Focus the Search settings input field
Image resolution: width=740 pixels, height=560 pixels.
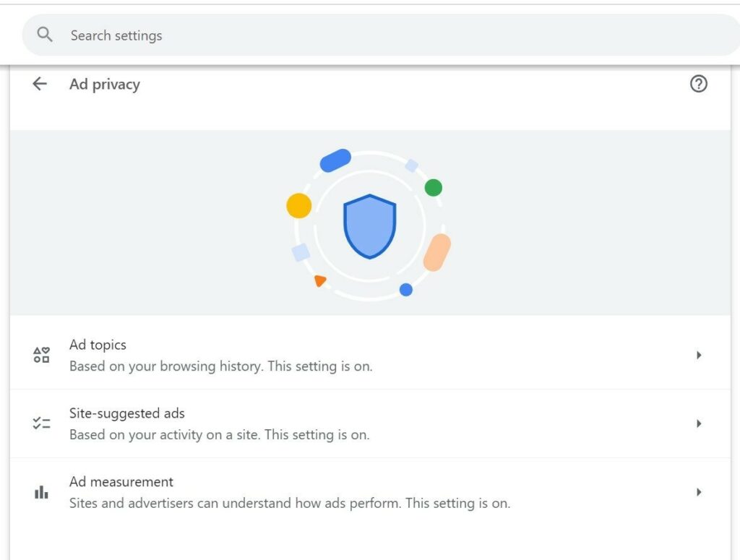(361, 35)
